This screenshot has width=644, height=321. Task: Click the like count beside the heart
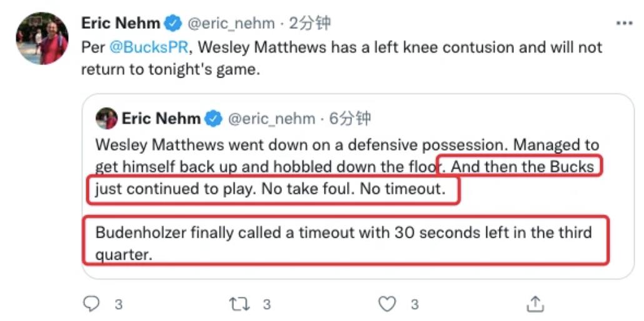[414, 305]
